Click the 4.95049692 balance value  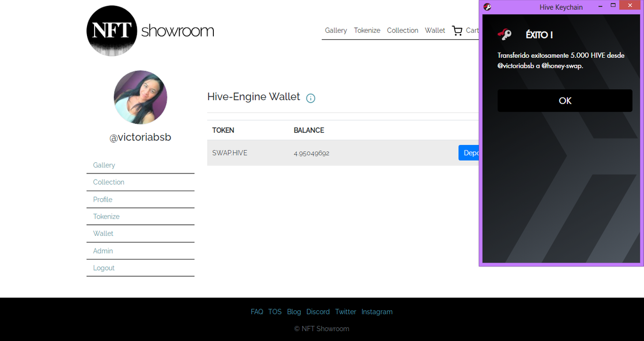pos(311,153)
